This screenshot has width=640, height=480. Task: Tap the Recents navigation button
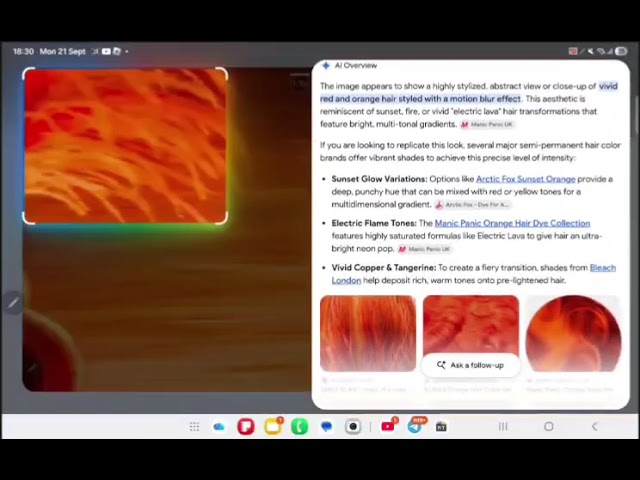click(x=503, y=427)
